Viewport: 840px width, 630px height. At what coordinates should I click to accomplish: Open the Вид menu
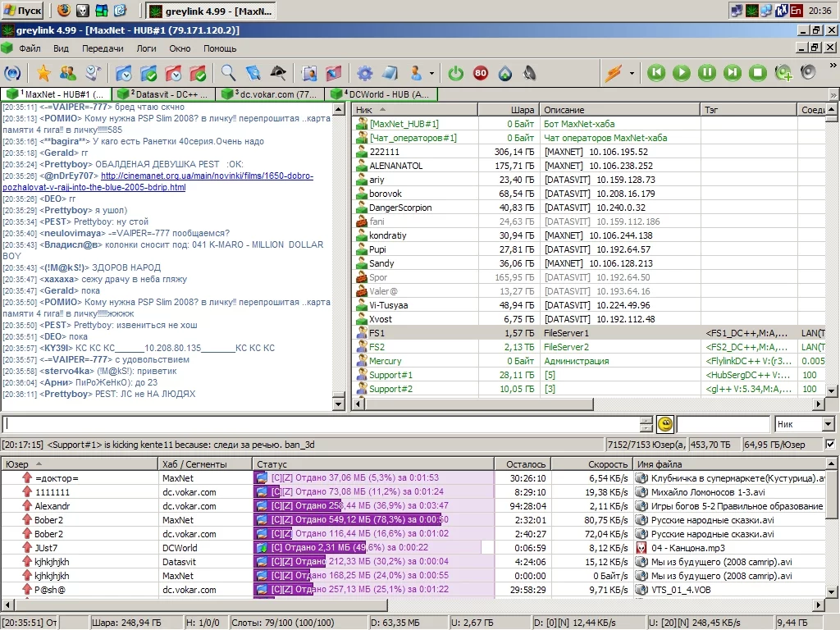pos(61,48)
